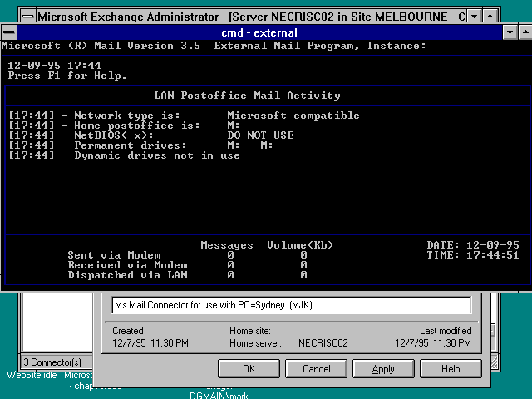532x399 pixels.
Task: Apply the Ms Mail Connector changes
Action: [383, 369]
